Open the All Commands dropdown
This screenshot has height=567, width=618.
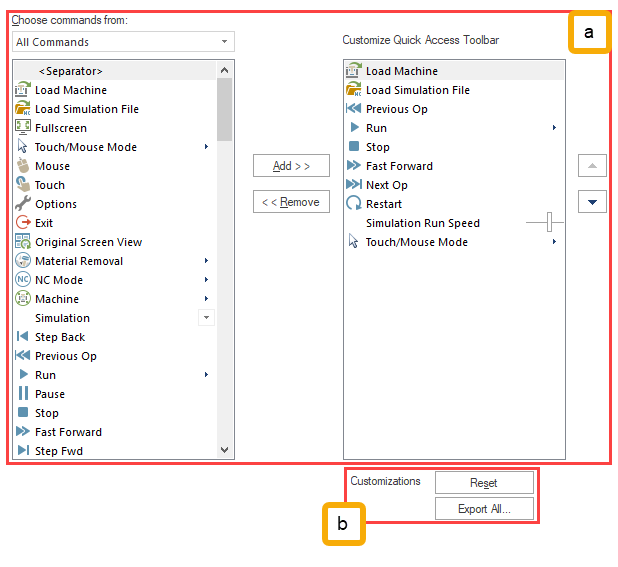click(123, 42)
